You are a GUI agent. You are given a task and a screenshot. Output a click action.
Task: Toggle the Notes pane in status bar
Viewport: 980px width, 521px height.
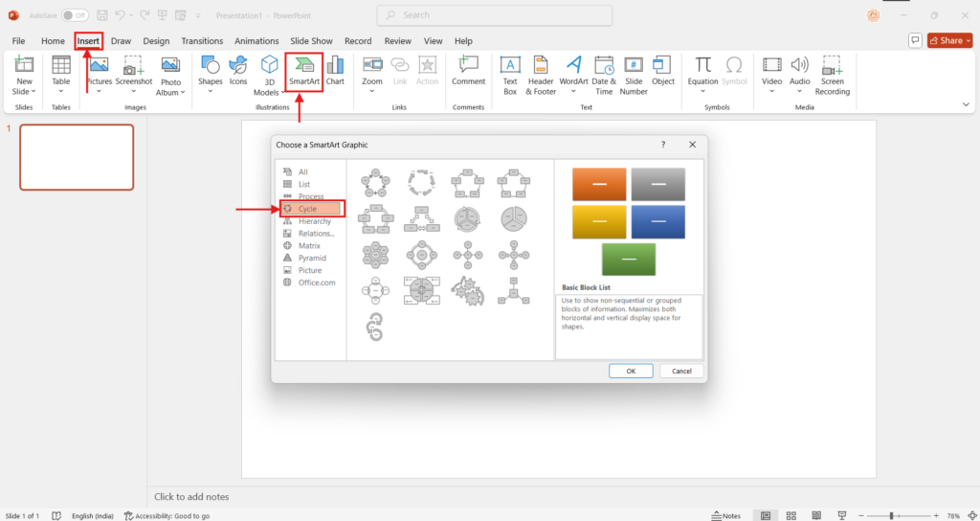point(725,515)
